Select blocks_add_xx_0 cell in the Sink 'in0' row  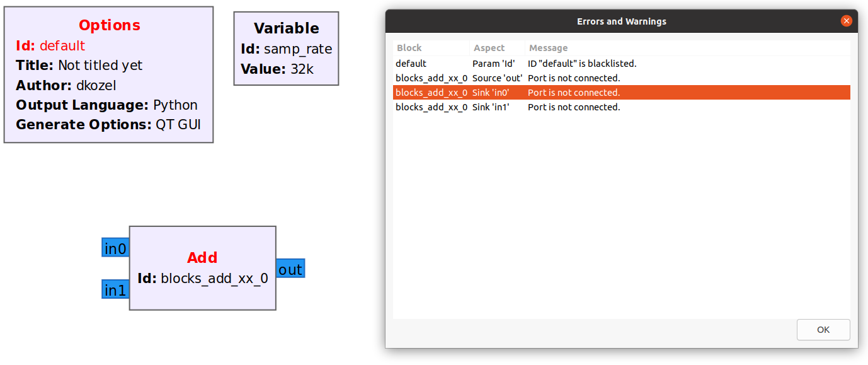431,93
